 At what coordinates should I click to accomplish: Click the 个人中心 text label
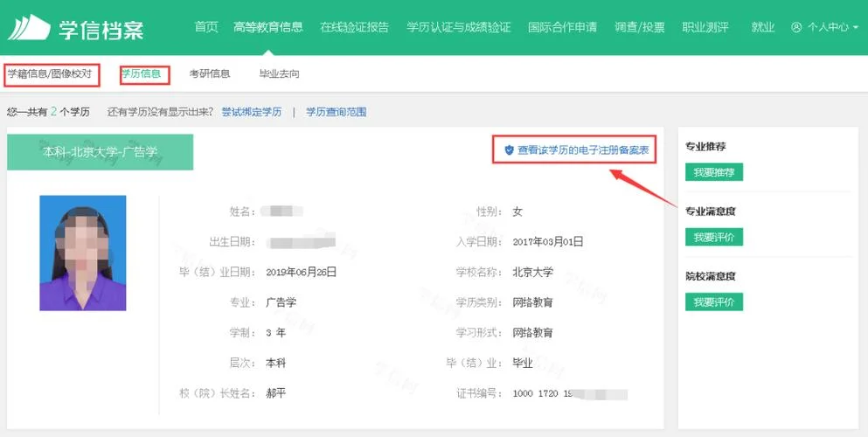click(828, 27)
